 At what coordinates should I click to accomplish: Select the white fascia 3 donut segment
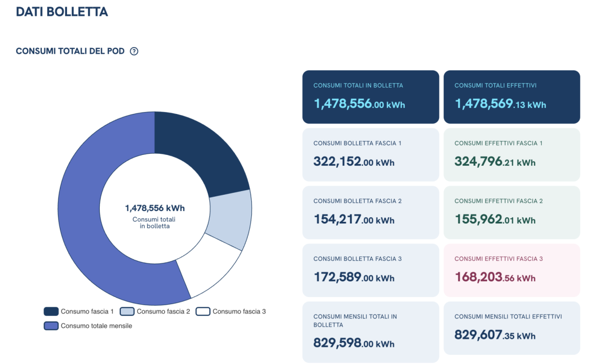pyautogui.click(x=207, y=269)
